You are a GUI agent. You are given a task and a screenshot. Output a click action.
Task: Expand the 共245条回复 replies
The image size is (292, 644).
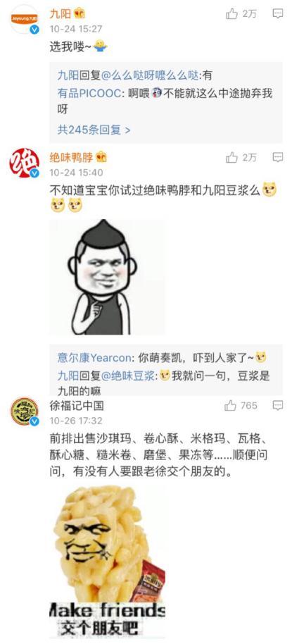[94, 130]
